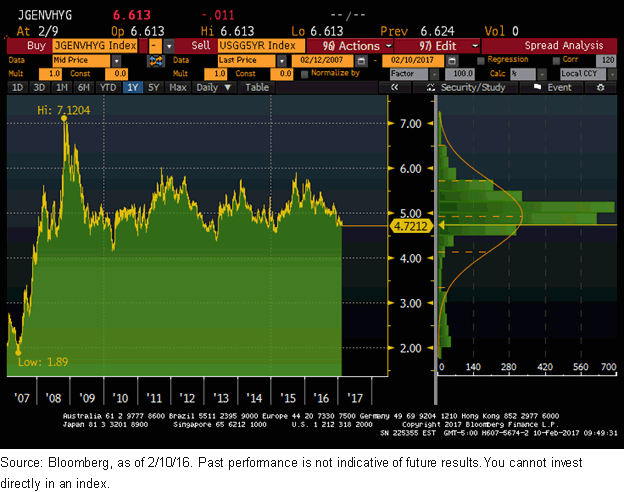
Task: Click the Table view button
Action: (x=257, y=88)
